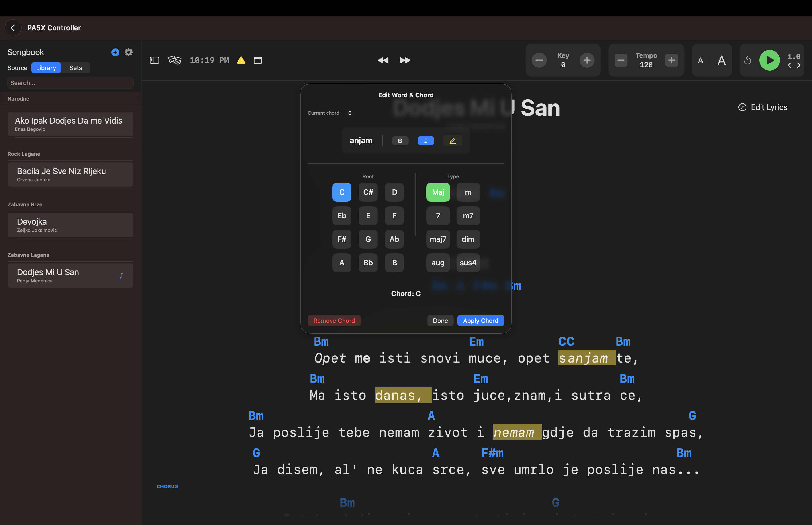Click the yellow warning triangle icon

coord(241,60)
